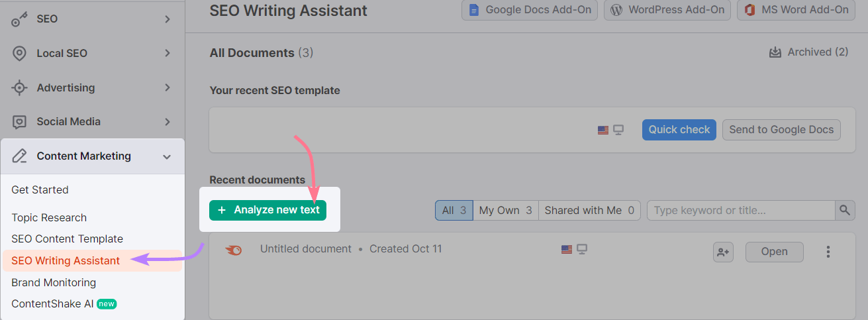Click the share user icon on Untitled document
The image size is (868, 320).
[x=723, y=252]
